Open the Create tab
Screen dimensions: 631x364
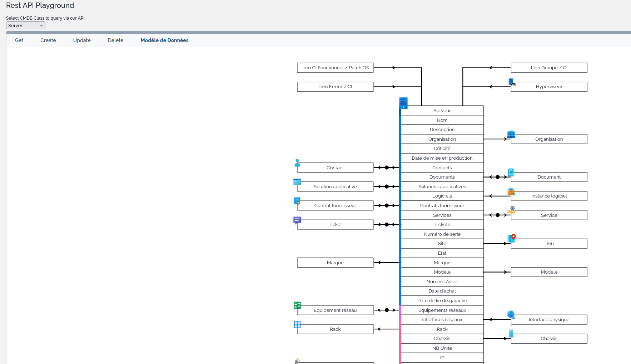(48, 40)
